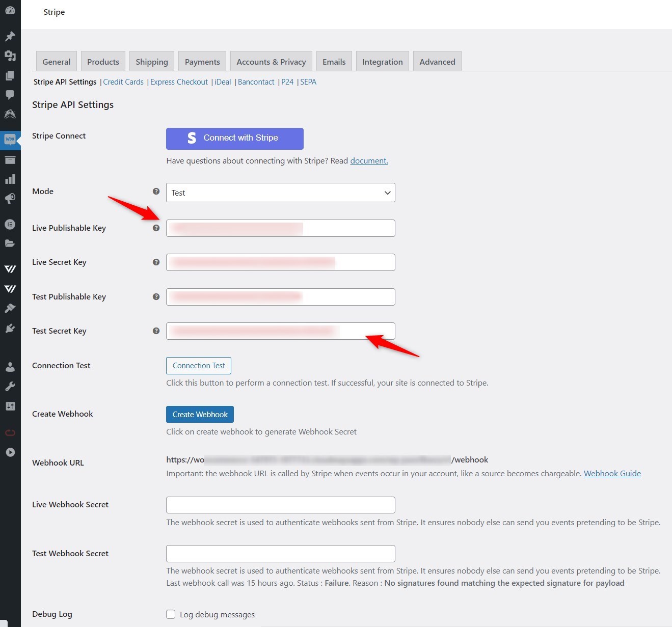Open Settings sliders icon in sidebar
Image resolution: width=672 pixels, height=627 pixels.
[10, 406]
